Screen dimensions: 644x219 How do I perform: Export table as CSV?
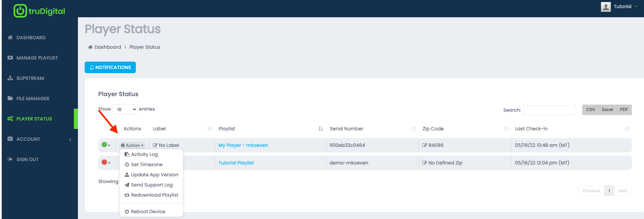[590, 110]
